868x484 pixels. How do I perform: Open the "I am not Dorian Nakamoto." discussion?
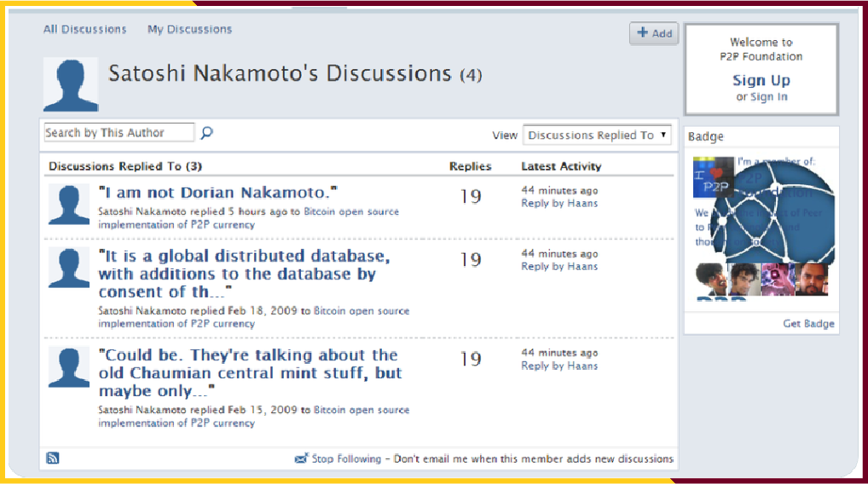pyautogui.click(x=217, y=193)
